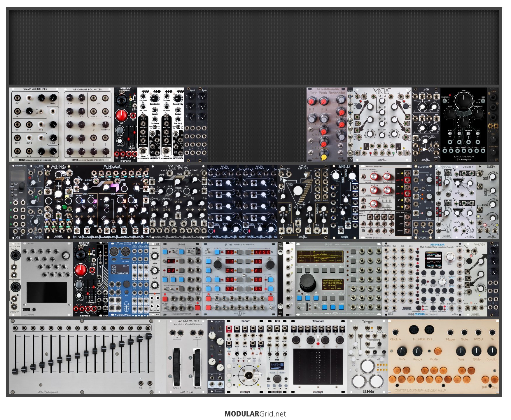Click the lowest-set fader on the faderbank

click(x=15, y=371)
